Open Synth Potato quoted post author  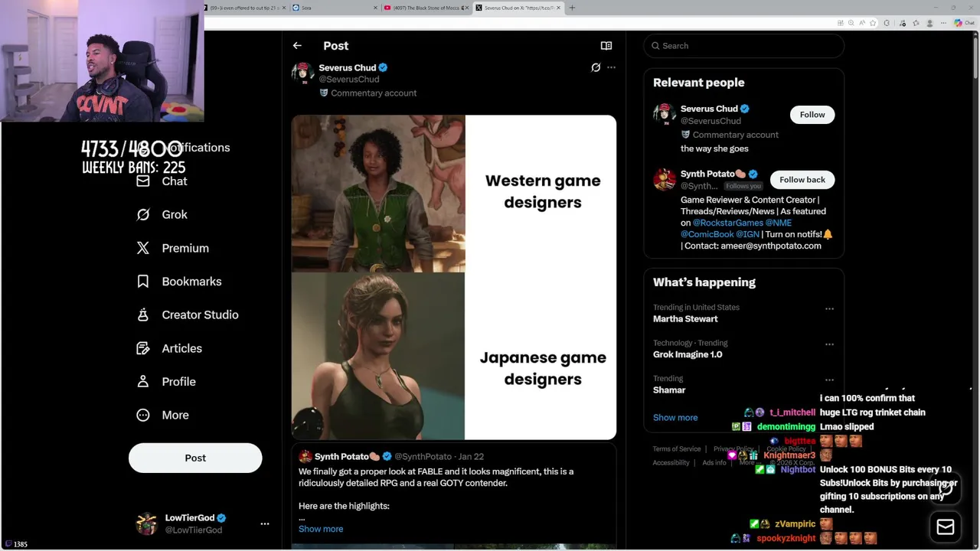pyautogui.click(x=341, y=456)
